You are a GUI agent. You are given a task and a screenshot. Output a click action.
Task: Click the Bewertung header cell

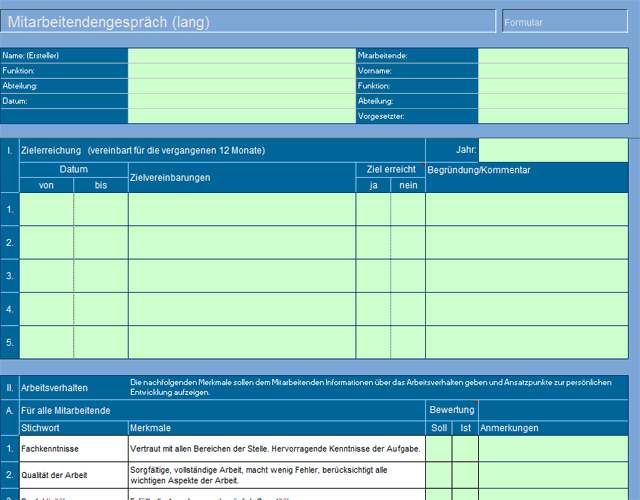[451, 410]
